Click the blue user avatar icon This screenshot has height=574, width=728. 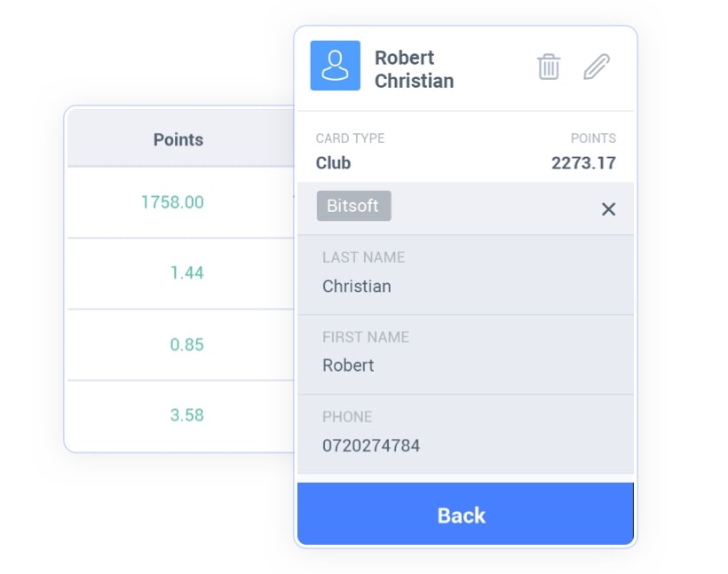click(x=336, y=66)
